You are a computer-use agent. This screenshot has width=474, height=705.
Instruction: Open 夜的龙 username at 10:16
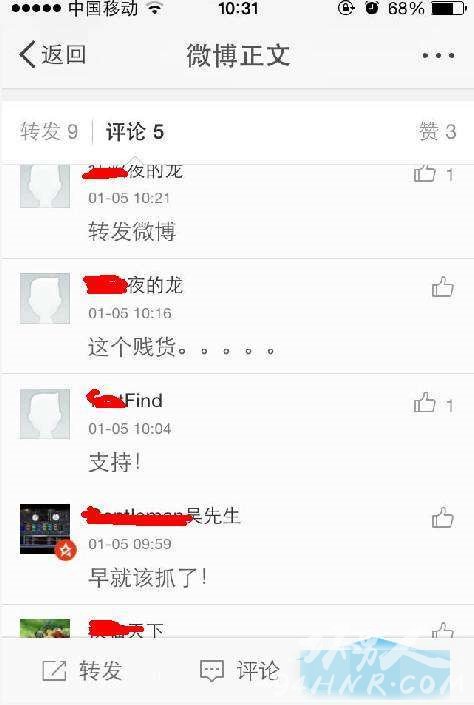pos(134,285)
